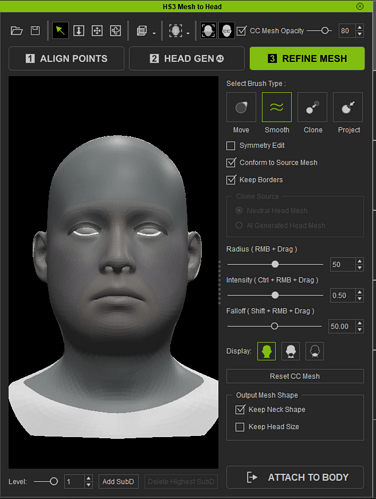Open the cube view dropdown arrow
The width and height of the screenshot is (376, 499).
pyautogui.click(x=154, y=33)
